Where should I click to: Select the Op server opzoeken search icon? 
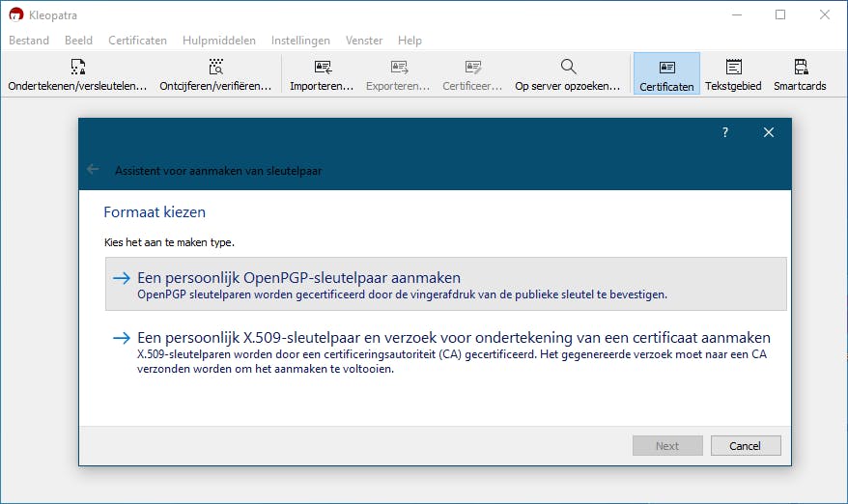pyautogui.click(x=568, y=68)
